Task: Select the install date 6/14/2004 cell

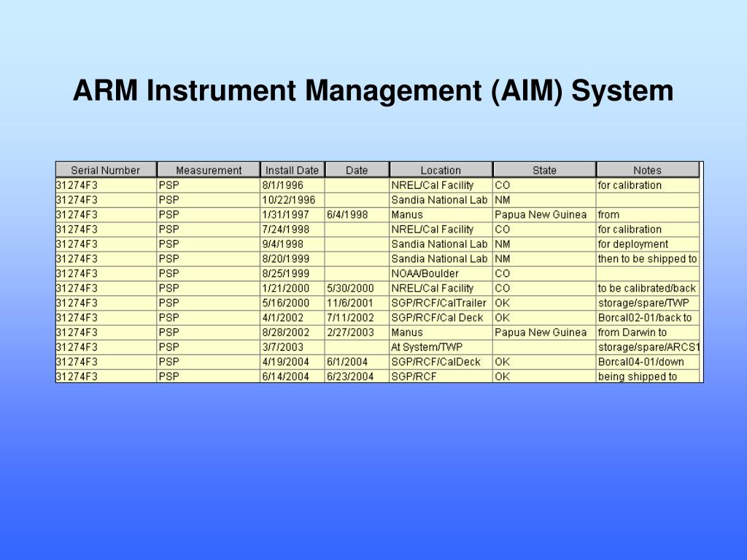Action: pos(293,377)
